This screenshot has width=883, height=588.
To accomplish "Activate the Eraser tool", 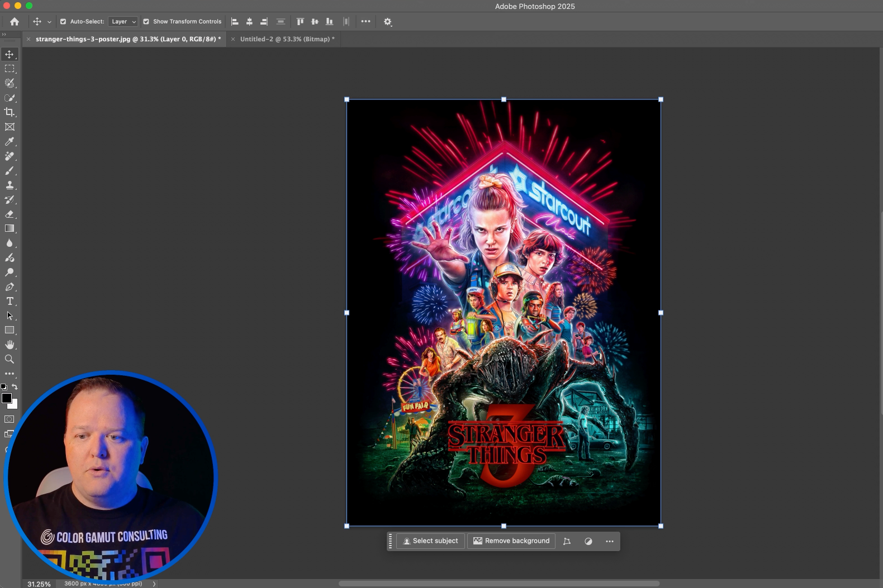I will click(x=10, y=214).
